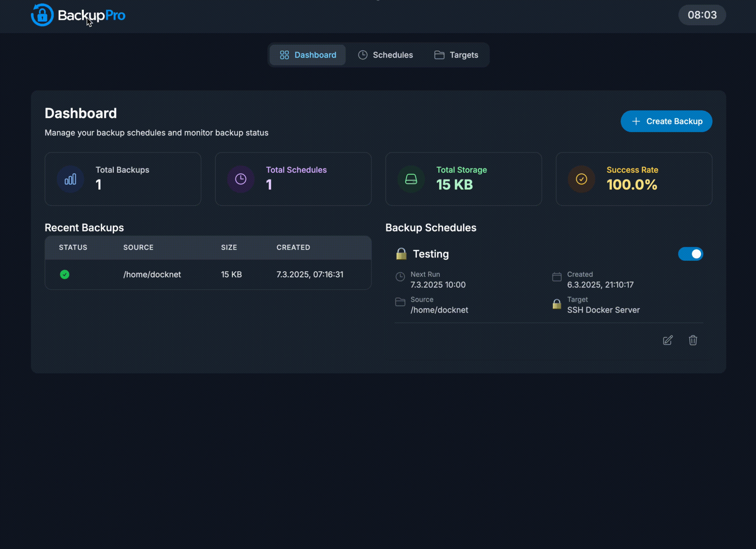Viewport: 756px width, 549px height.
Task: Click the Testing schedule title
Action: point(431,254)
